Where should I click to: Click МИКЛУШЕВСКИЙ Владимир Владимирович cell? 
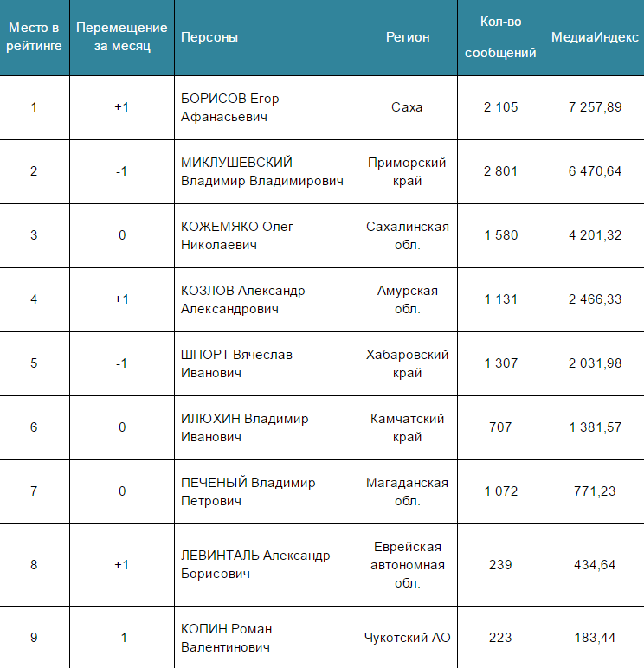click(266, 171)
